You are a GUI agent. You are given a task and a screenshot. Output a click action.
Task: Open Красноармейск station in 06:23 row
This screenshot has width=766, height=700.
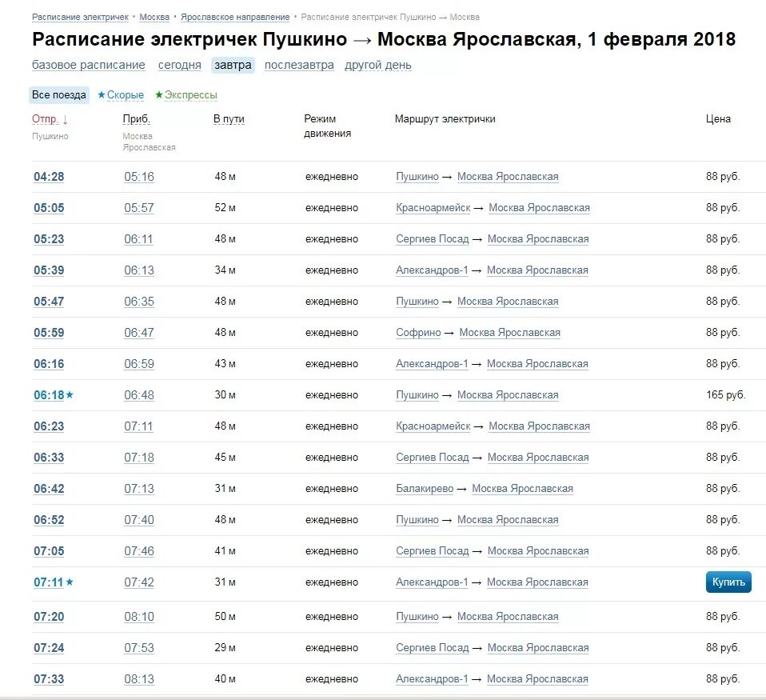pyautogui.click(x=433, y=426)
